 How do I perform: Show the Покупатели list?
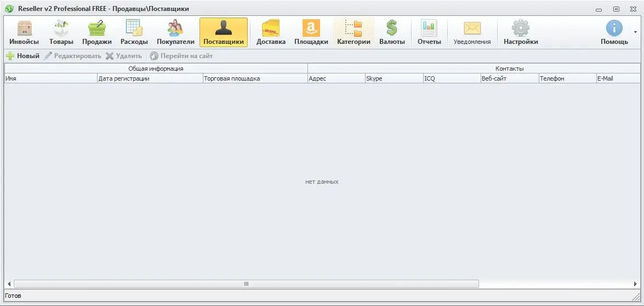175,32
